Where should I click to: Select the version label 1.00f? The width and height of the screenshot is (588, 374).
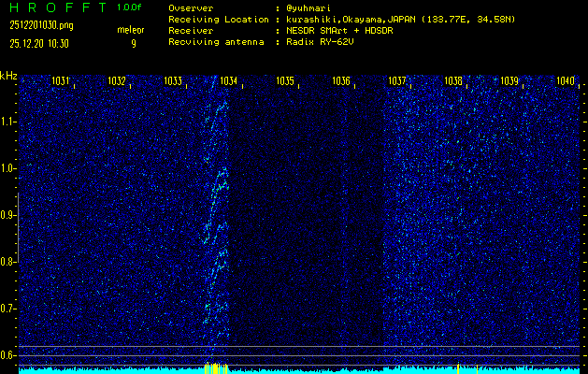pos(129,7)
